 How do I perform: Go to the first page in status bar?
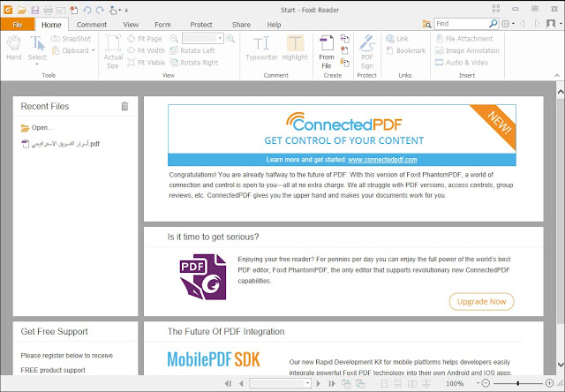(x=228, y=383)
